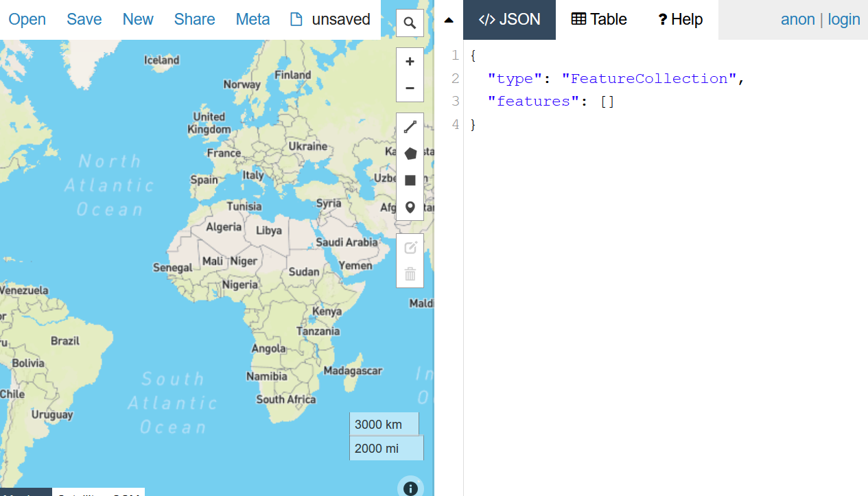Screen dimensions: 868x496
Task: Open the map search tool
Action: (x=410, y=23)
